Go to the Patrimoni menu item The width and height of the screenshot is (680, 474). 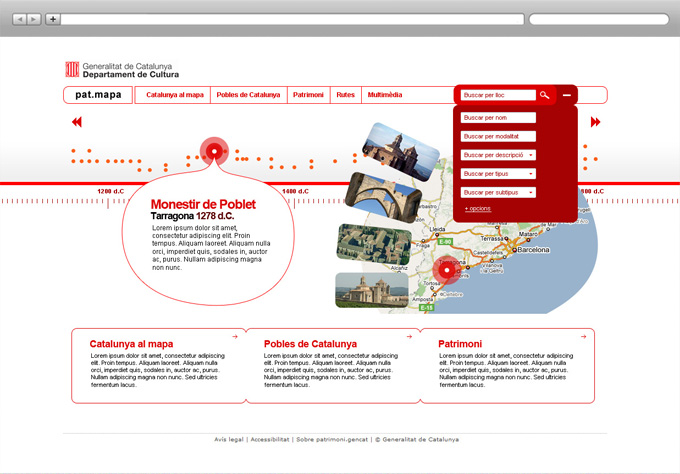[308, 95]
